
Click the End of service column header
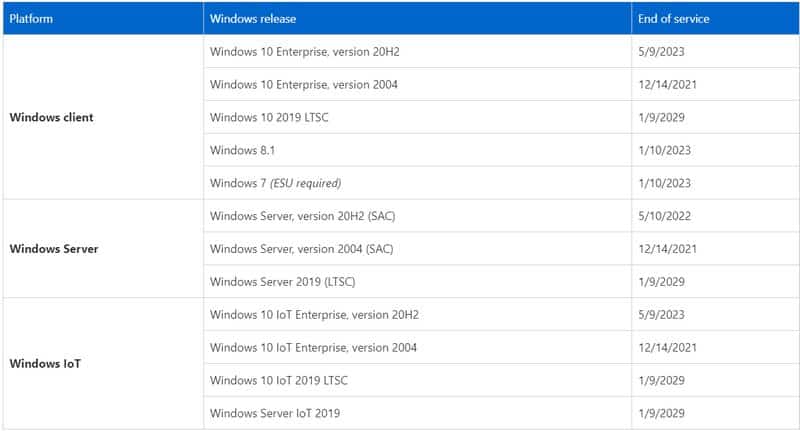coord(674,19)
